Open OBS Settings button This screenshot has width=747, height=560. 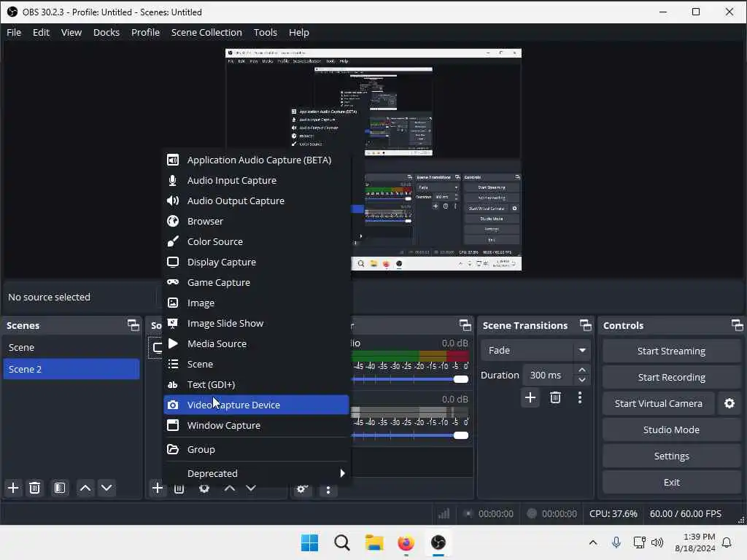coord(671,456)
